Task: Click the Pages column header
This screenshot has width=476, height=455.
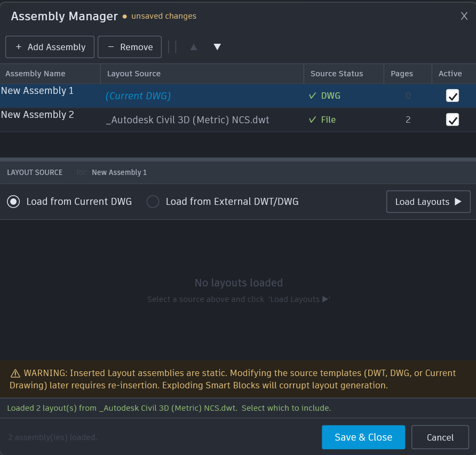Action: (408, 74)
